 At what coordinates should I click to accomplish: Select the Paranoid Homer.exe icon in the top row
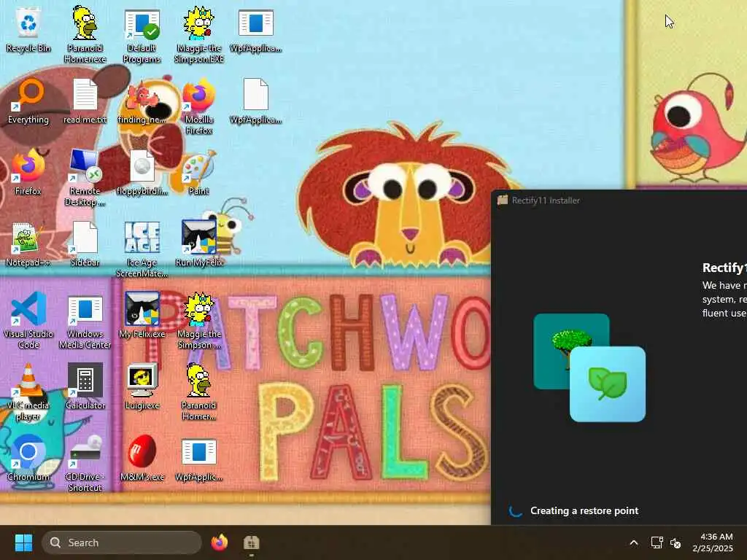coord(85,34)
